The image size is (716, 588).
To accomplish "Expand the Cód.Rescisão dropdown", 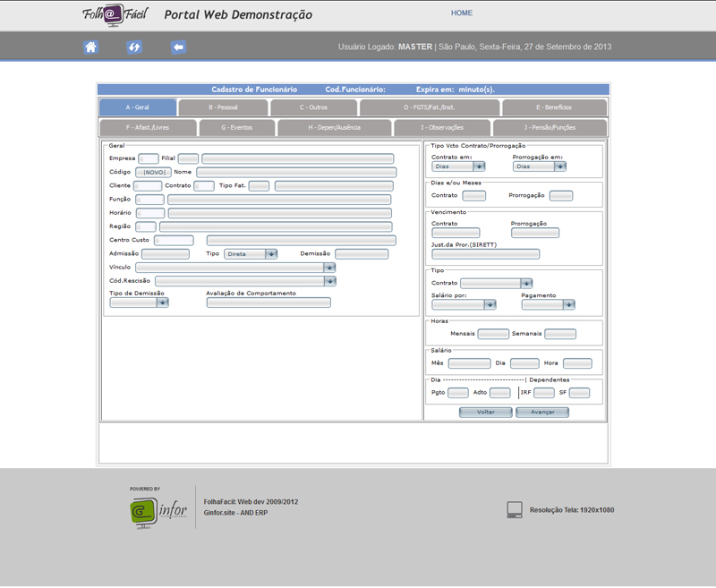I will 245,281.
